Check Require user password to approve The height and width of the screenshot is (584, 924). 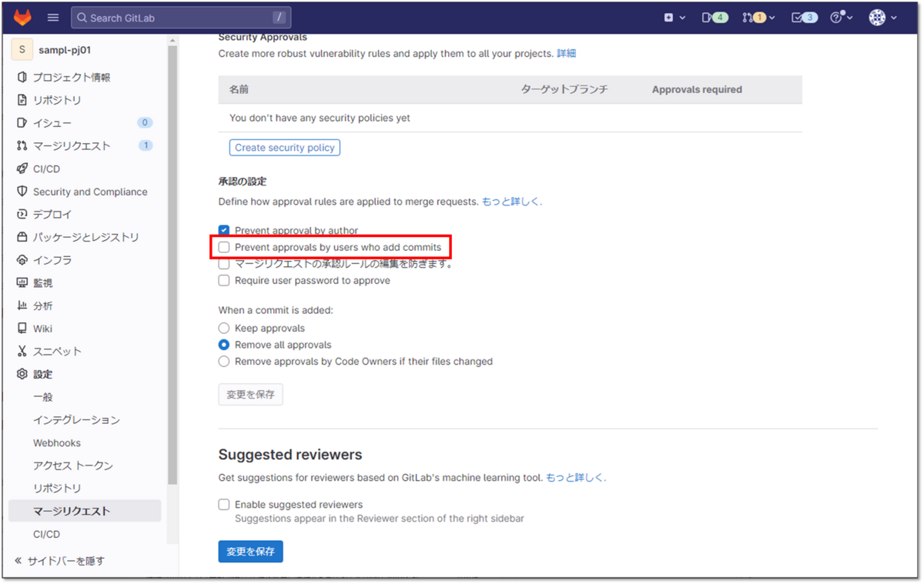pyautogui.click(x=223, y=280)
